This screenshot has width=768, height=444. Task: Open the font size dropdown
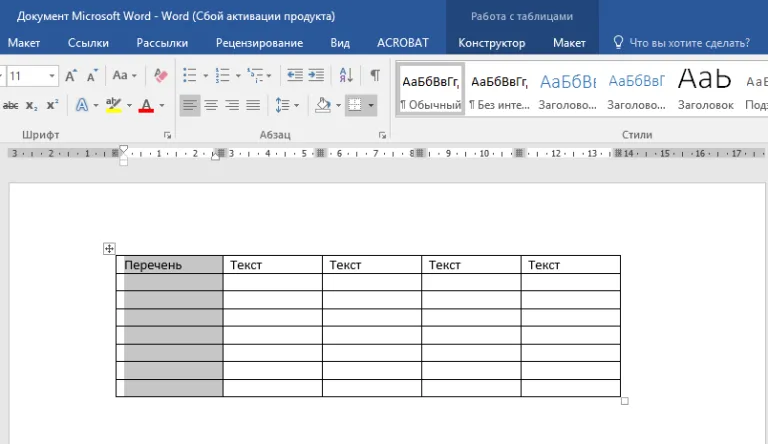[x=51, y=76]
